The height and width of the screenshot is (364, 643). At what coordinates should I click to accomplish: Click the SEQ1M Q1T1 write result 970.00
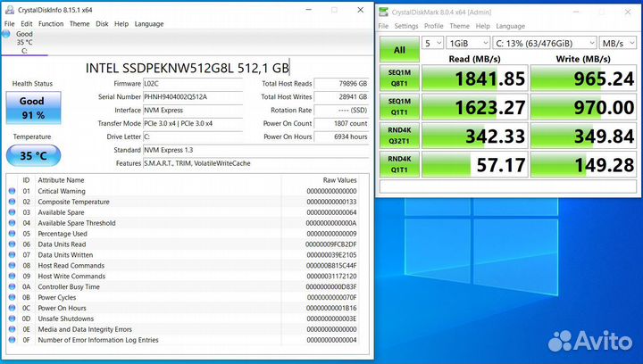click(583, 106)
